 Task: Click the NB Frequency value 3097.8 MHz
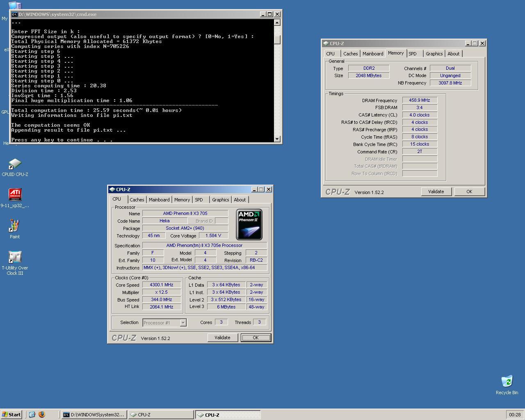(x=450, y=83)
